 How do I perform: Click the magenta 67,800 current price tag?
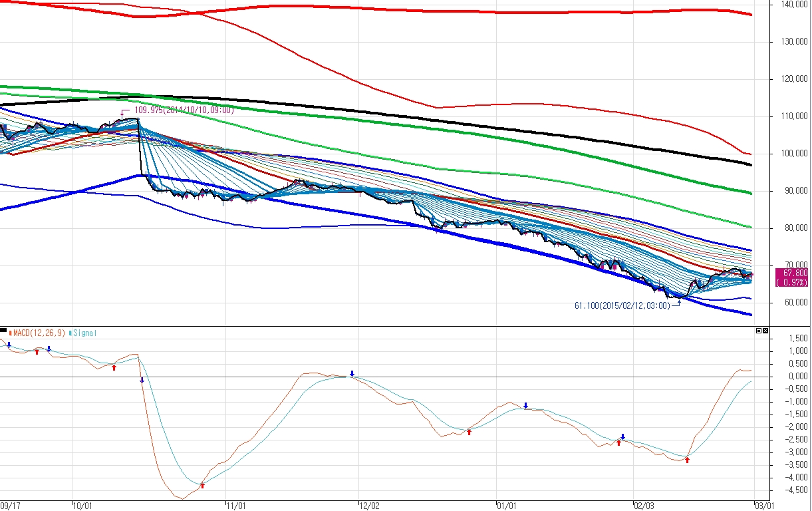pos(791,277)
